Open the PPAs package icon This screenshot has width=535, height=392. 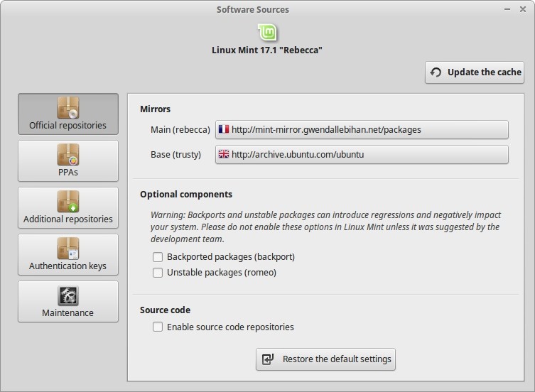68,155
